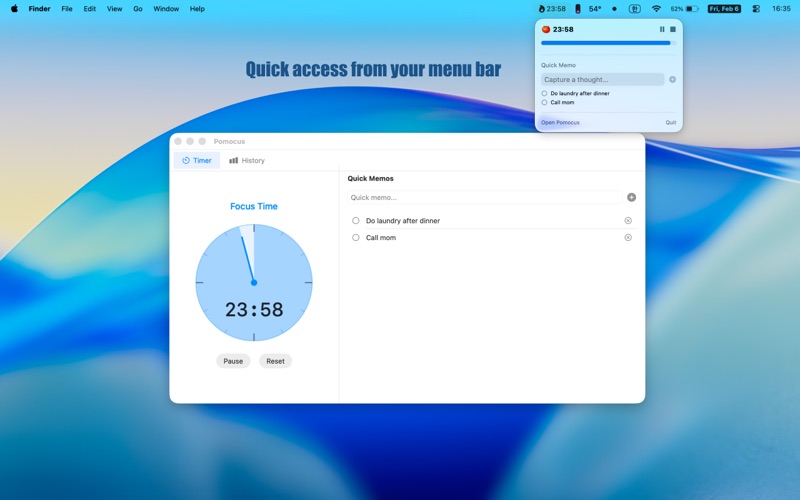Viewport: 800px width, 500px height.
Task: Close the Pomocus window
Action: coord(178,141)
